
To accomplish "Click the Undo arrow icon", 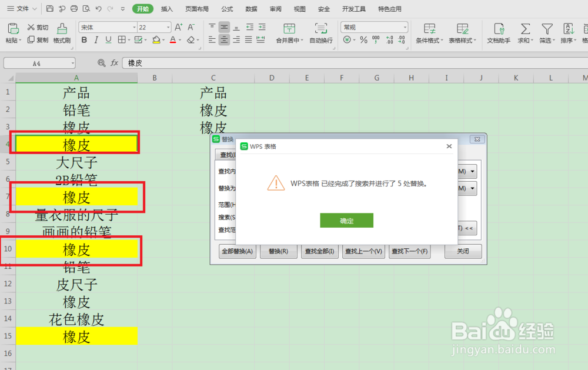I will coord(99,9).
